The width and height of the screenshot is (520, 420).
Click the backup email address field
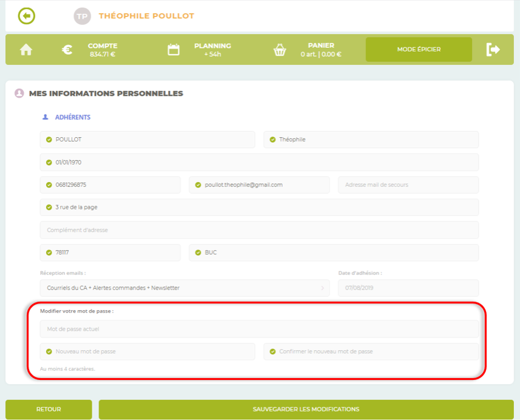(408, 185)
